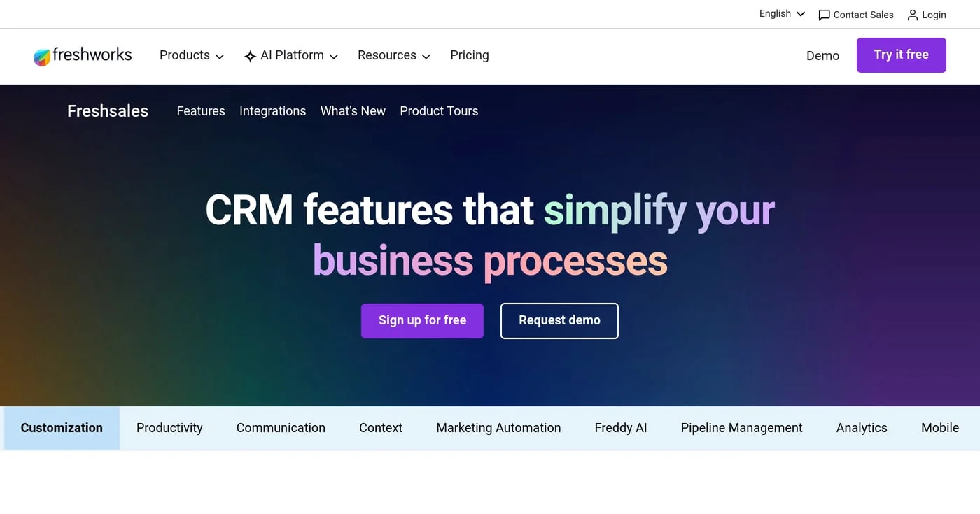This screenshot has height=514, width=980.
Task: Select the Customization tab
Action: (x=62, y=428)
